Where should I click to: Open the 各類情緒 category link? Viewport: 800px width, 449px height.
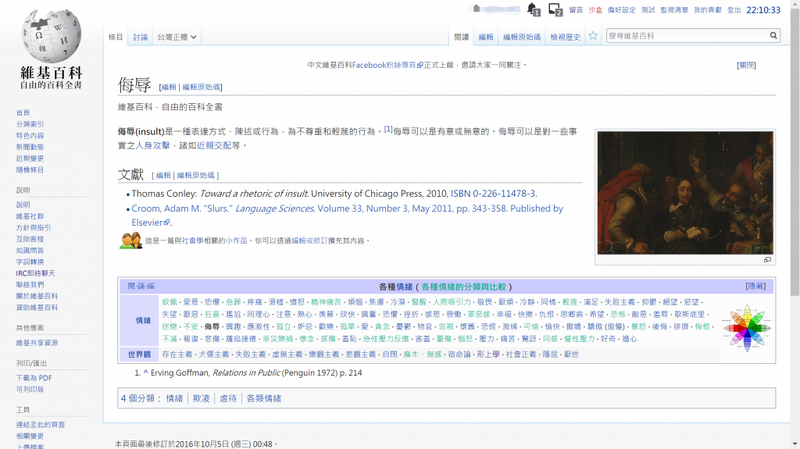263,398
